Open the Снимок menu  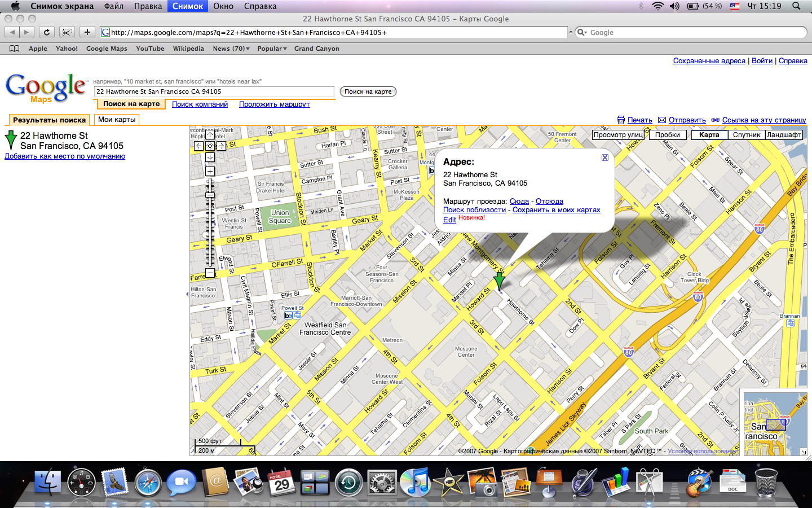[x=188, y=6]
